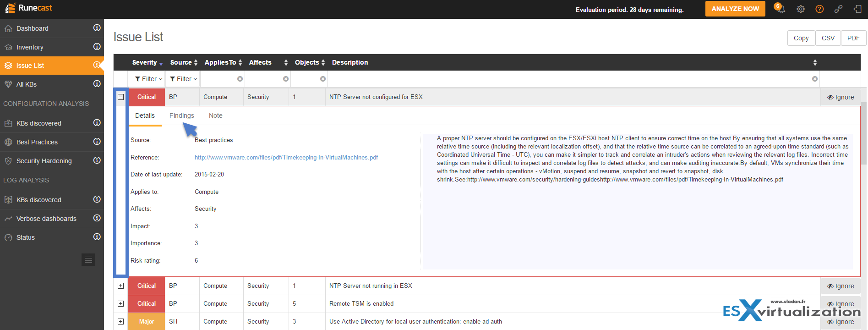Click info icon next to Issue List
Screen dimensions: 868x330
[x=97, y=66]
